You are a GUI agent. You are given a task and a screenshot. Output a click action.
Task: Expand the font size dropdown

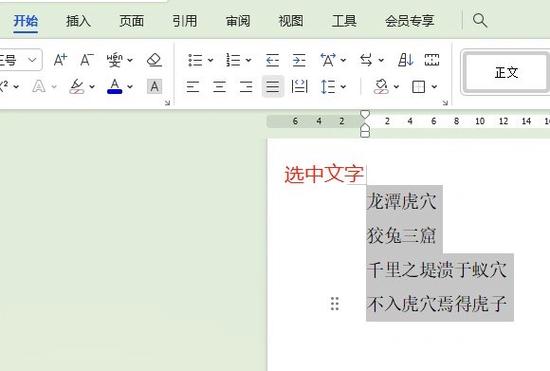32,60
